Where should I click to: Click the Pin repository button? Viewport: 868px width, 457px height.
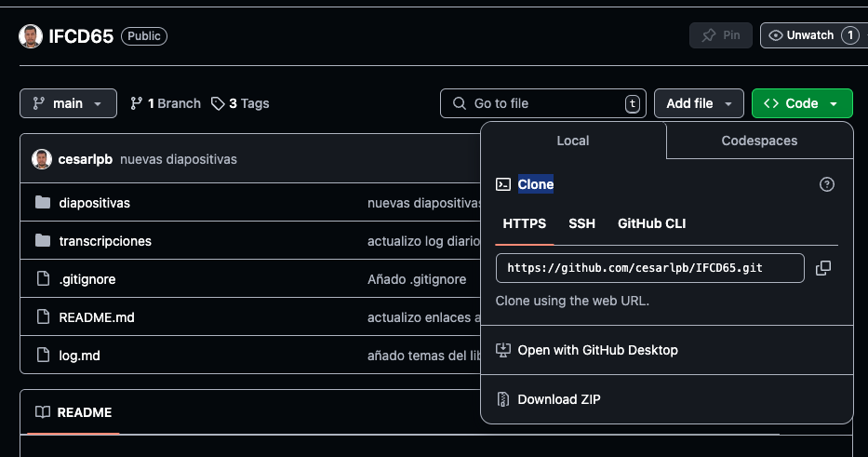[721, 35]
